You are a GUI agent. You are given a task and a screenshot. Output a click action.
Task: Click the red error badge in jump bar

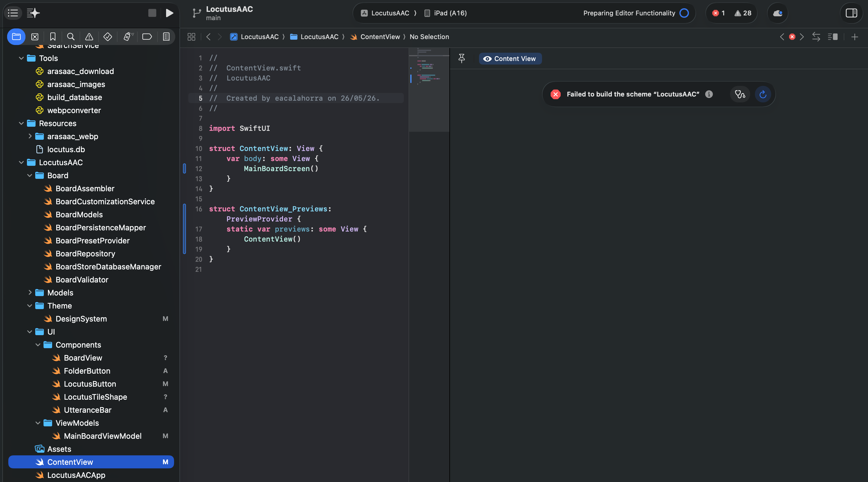[x=792, y=37]
